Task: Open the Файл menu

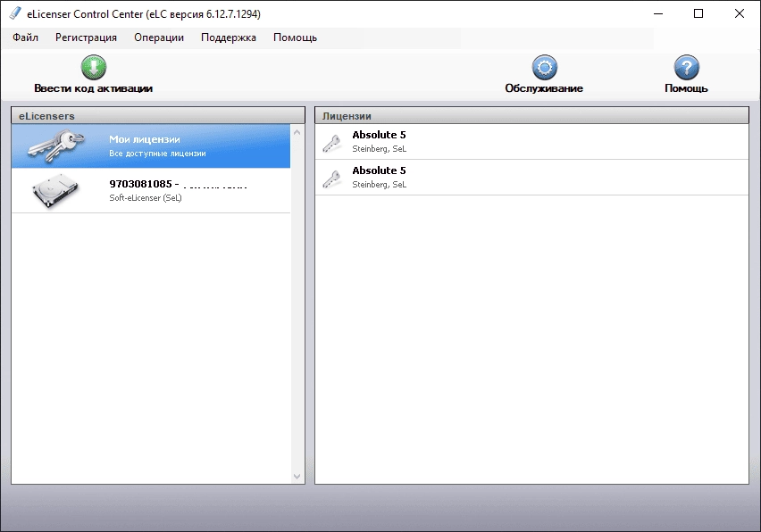Action: pos(25,37)
